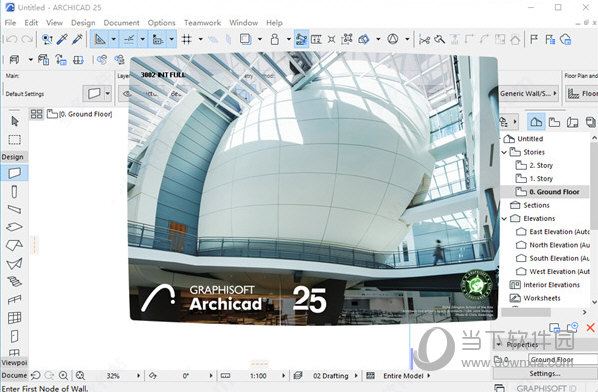The height and width of the screenshot is (392, 598).
Task: Click the Navigator vertical scrollbar
Action: 594,219
